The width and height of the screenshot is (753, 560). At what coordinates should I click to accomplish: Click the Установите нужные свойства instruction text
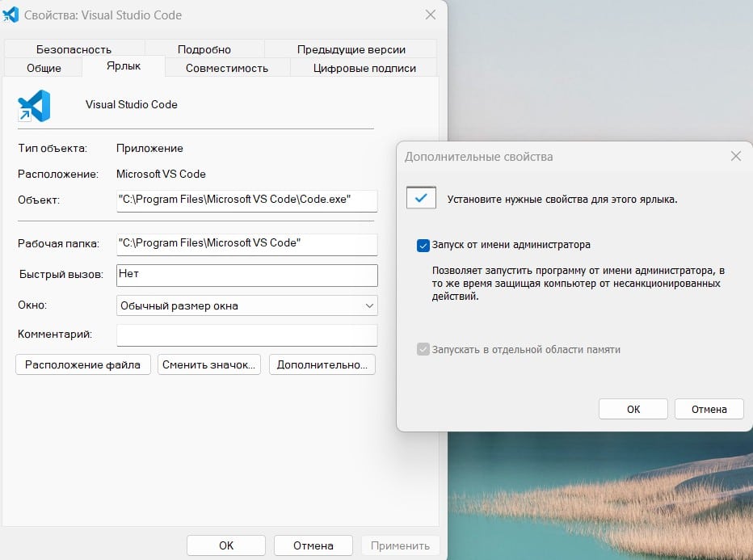tap(562, 199)
